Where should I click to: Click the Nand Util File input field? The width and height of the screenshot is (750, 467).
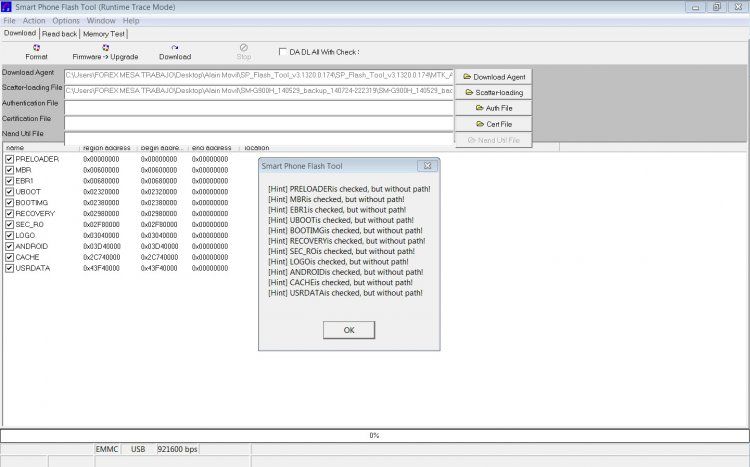click(x=259, y=138)
